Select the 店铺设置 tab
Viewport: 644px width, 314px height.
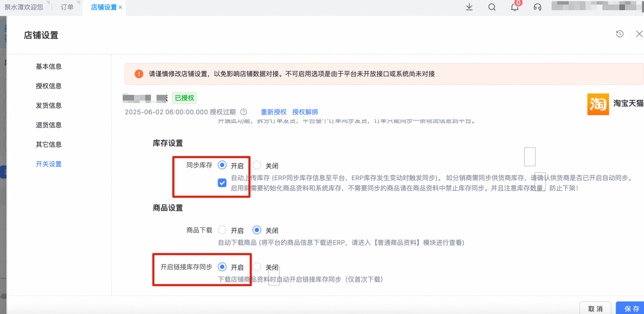(x=104, y=7)
